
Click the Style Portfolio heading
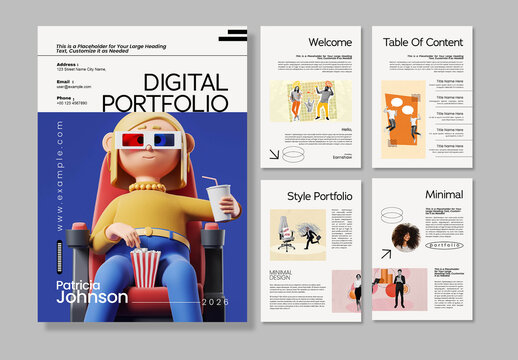click(320, 196)
